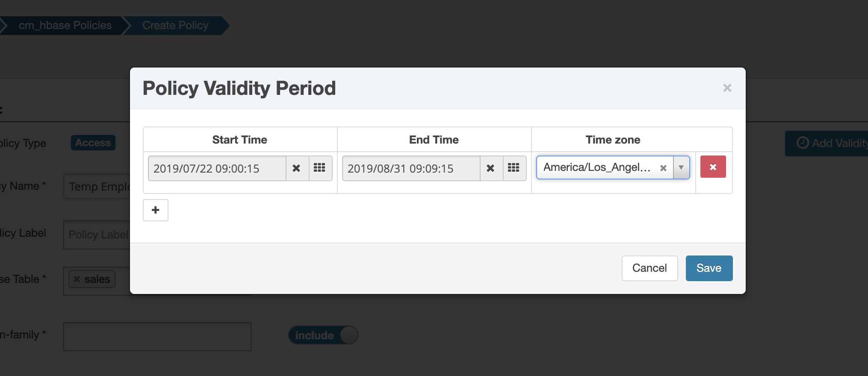This screenshot has width=868, height=376.
Task: Click the clock icon on Add Validity button
Action: click(x=803, y=143)
